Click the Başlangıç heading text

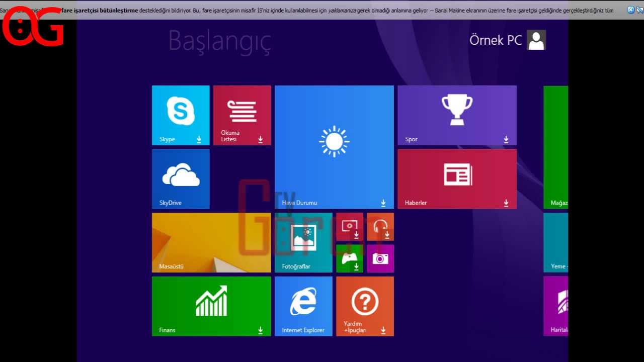click(219, 42)
